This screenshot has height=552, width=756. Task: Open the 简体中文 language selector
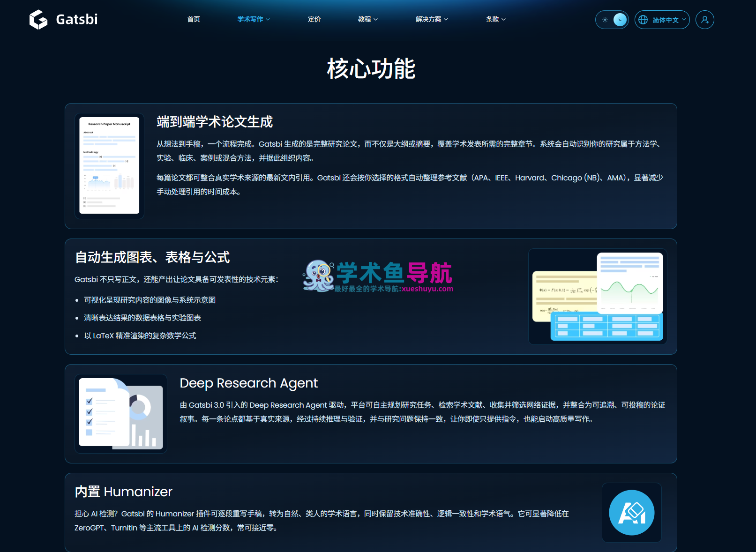pyautogui.click(x=662, y=20)
